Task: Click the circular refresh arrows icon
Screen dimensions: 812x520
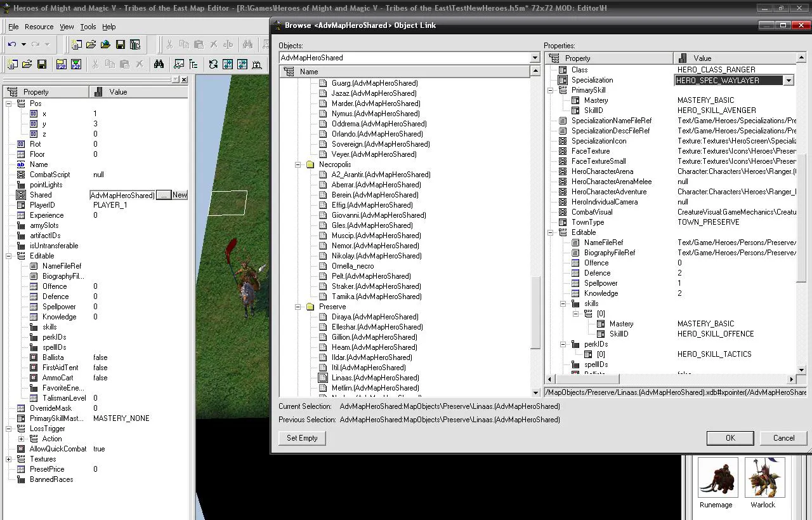Action: pyautogui.click(x=213, y=64)
